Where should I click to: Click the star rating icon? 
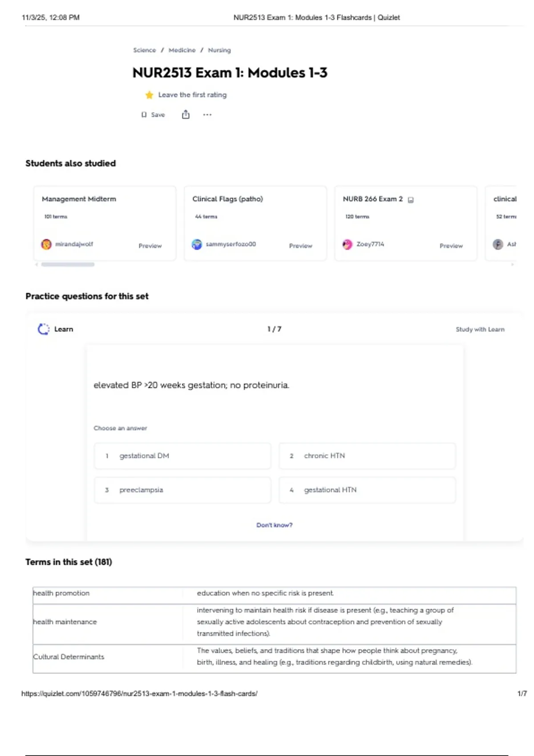coord(149,95)
